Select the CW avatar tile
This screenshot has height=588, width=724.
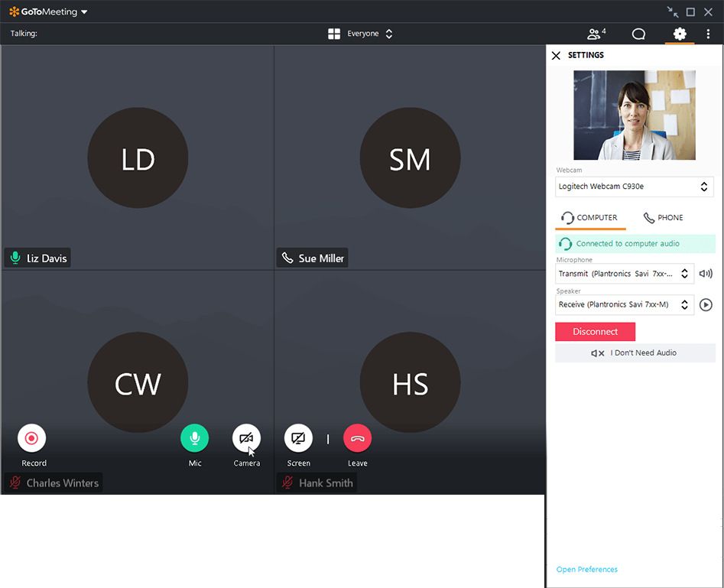pyautogui.click(x=138, y=382)
